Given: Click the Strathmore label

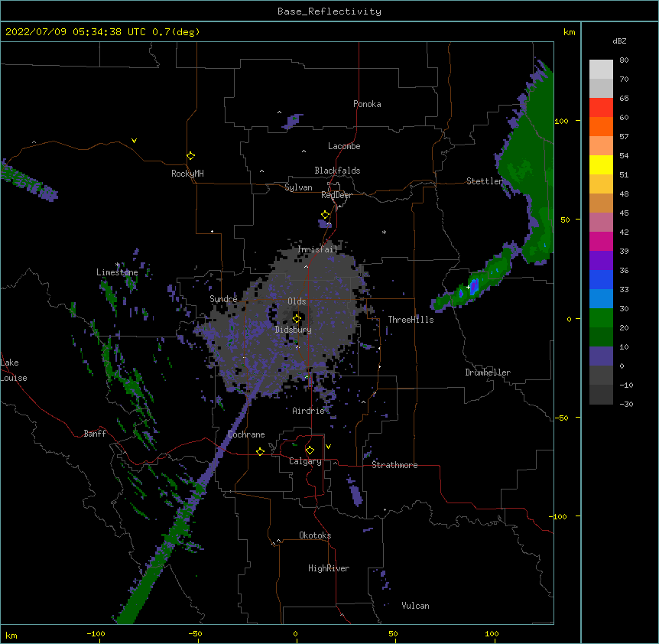Looking at the screenshot, I should click(394, 465).
